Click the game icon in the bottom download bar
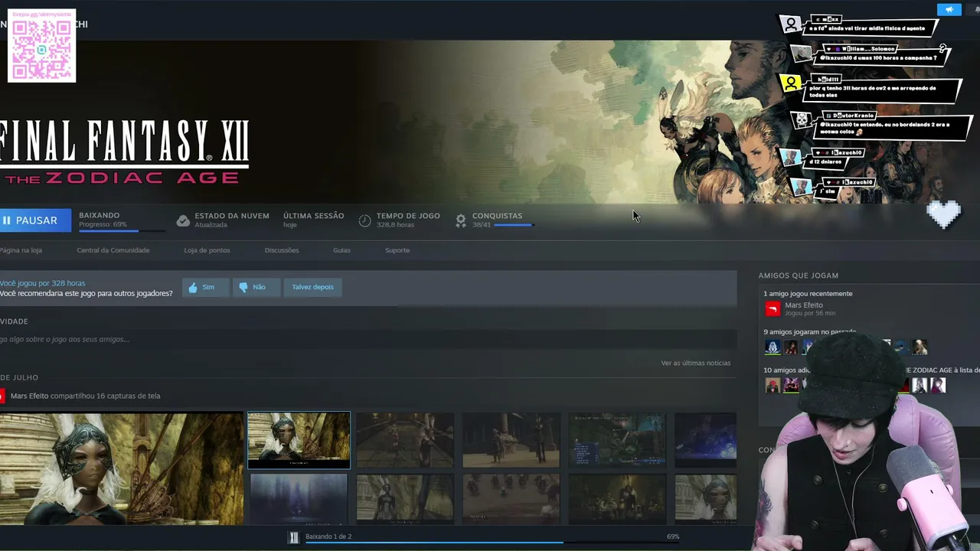Image resolution: width=980 pixels, height=551 pixels. point(293,537)
